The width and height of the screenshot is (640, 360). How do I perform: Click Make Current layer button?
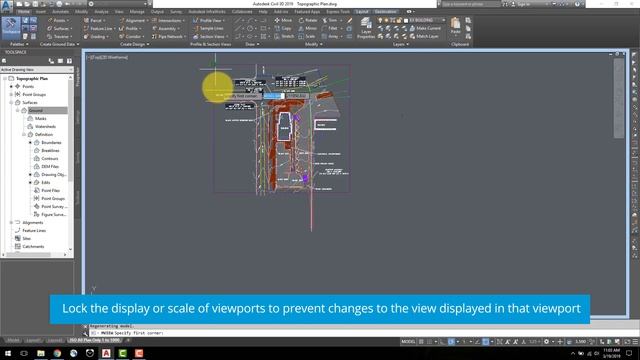(x=425, y=28)
